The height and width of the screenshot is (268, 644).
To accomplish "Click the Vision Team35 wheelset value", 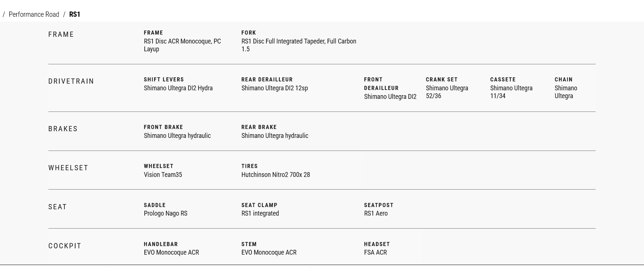I will tap(163, 175).
